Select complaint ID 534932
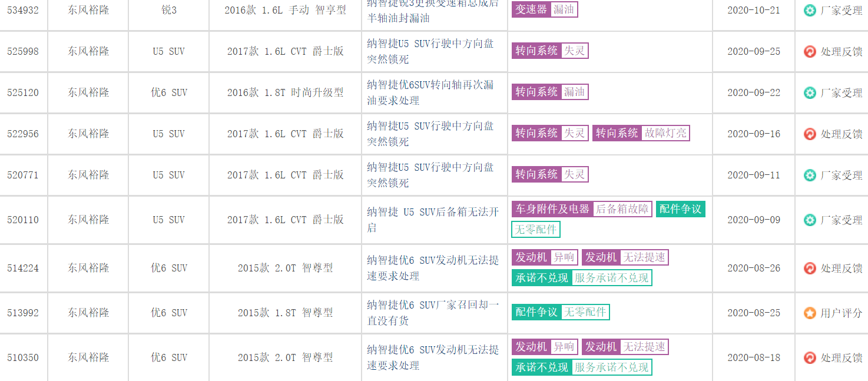Image resolution: width=868 pixels, height=381 pixels. (23, 11)
